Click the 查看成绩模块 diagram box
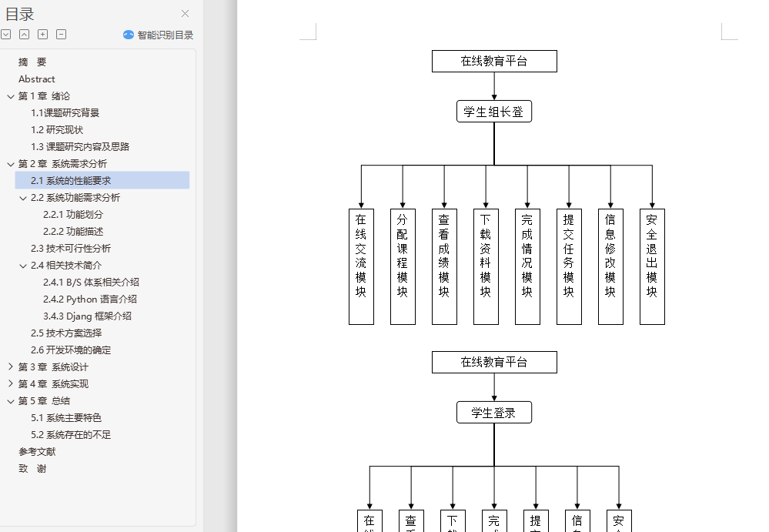The height and width of the screenshot is (532, 769). [x=444, y=266]
